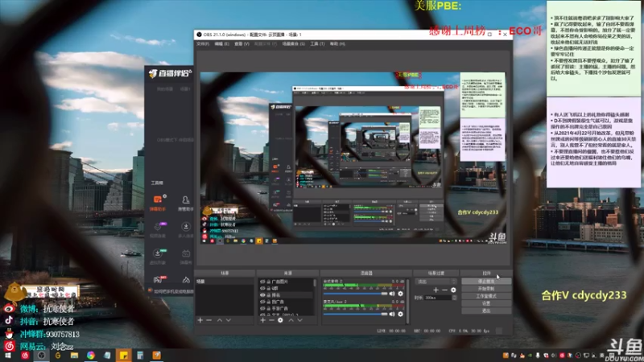The width and height of the screenshot is (644, 362).
Task: Add a new scene with the plus icon
Action: coord(200,320)
